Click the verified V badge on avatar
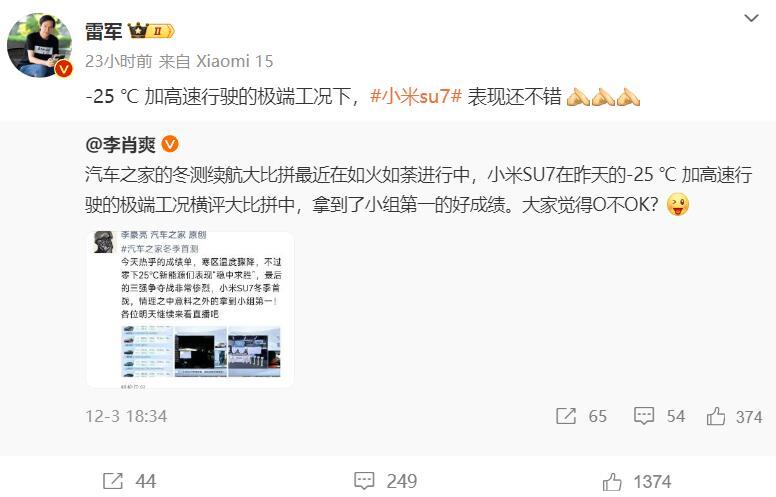This screenshot has height=497, width=776. 63,69
